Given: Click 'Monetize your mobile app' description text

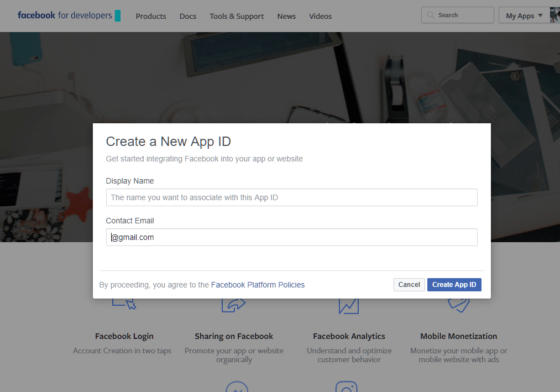Looking at the screenshot, I should [x=459, y=355].
